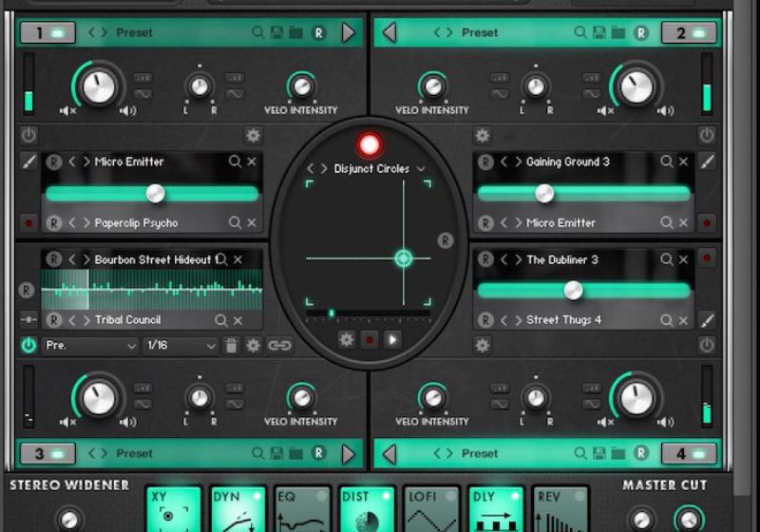Screen dimensions: 760x532
Task: Search sounds for the Micro Emitter slot
Action: 235,161
